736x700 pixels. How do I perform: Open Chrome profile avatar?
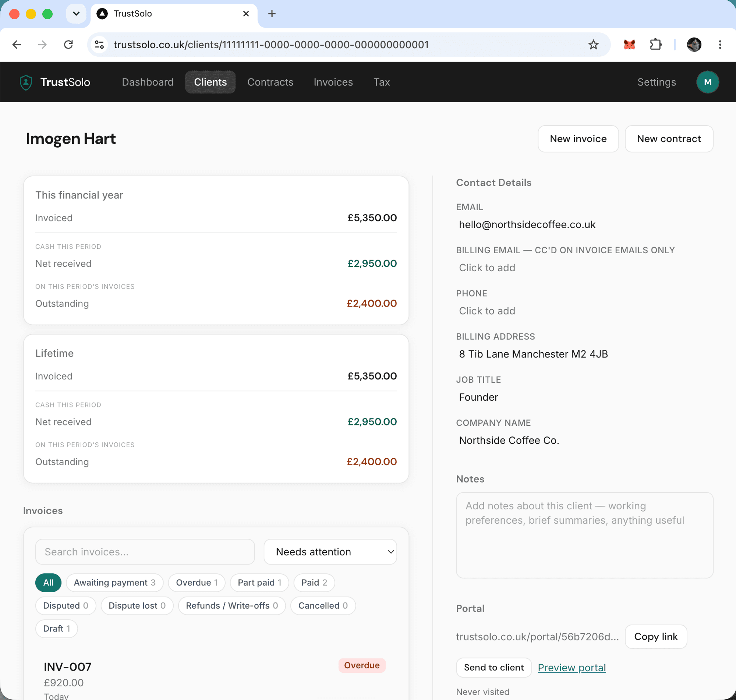coord(694,45)
